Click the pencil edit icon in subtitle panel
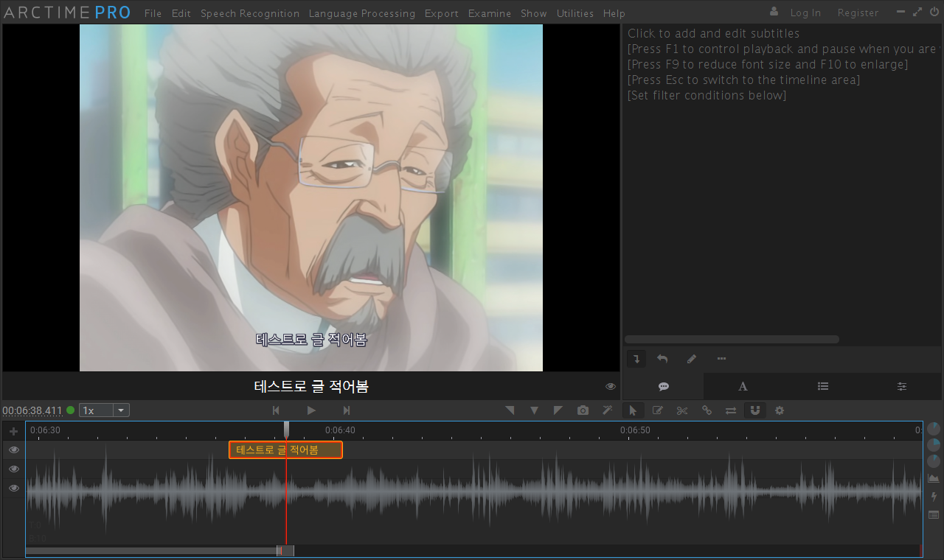Viewport: 944px width, 560px height. point(692,359)
